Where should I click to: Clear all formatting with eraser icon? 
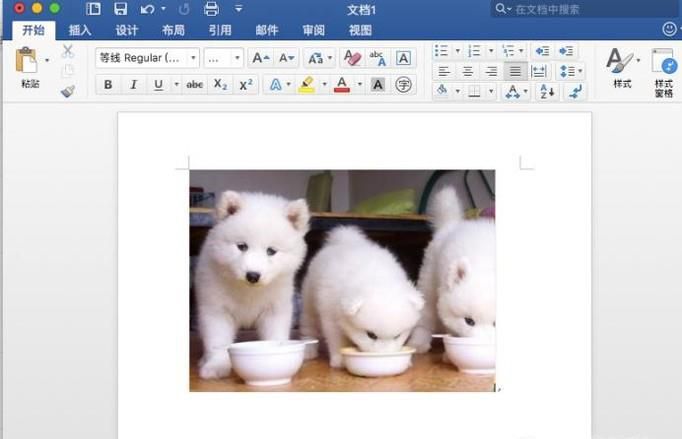(352, 58)
